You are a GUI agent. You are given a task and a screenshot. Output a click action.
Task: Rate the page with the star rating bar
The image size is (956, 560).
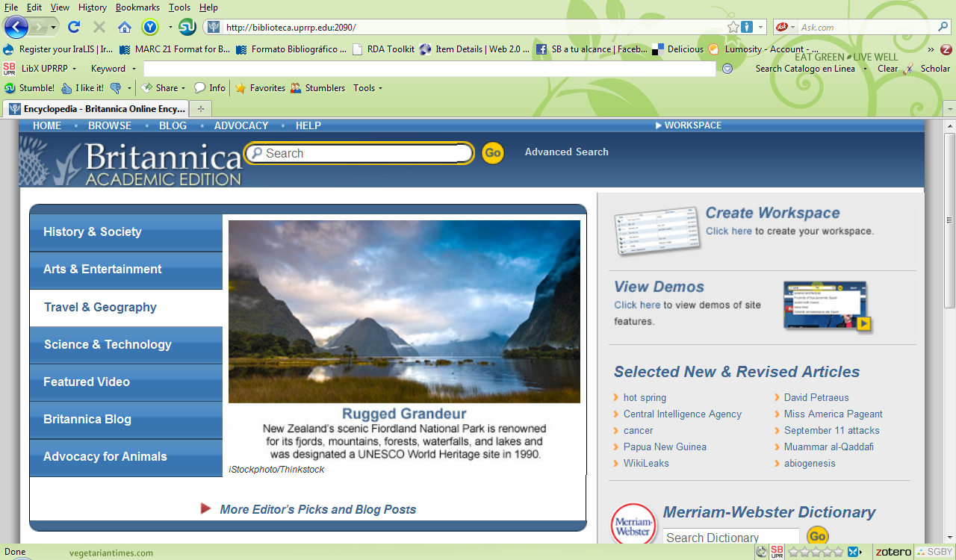(816, 552)
